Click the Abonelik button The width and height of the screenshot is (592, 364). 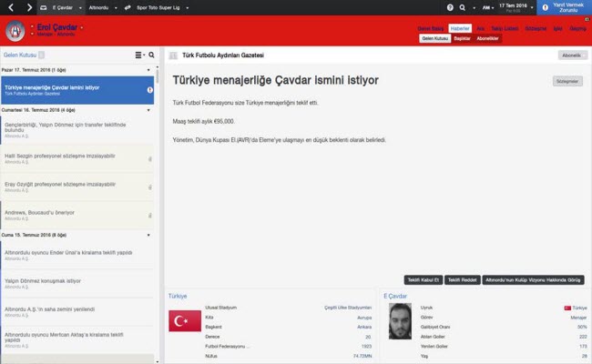click(572, 56)
